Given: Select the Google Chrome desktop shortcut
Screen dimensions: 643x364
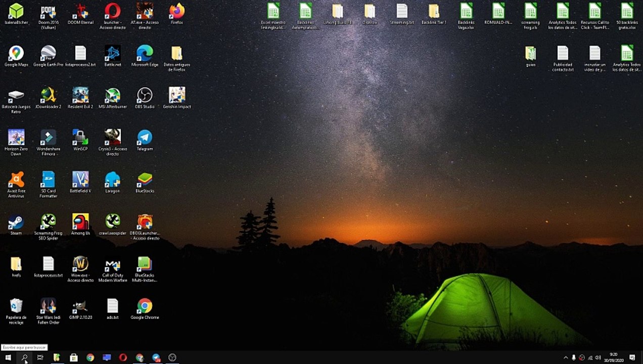Looking at the screenshot, I should 145,308.
